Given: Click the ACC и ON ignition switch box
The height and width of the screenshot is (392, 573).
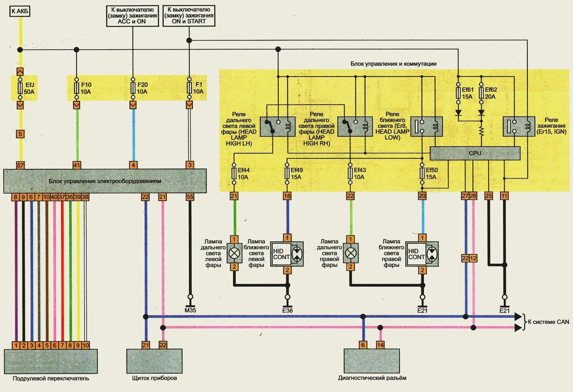Looking at the screenshot, I should (x=133, y=16).
